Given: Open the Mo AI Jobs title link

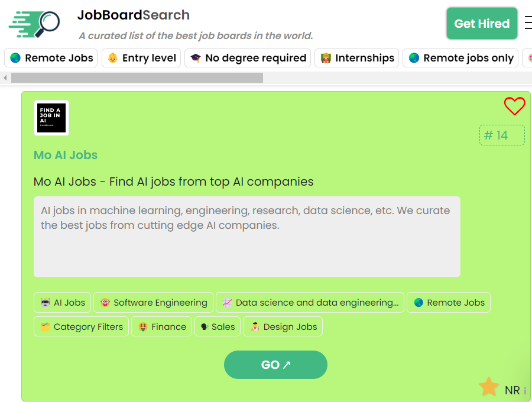Looking at the screenshot, I should pyautogui.click(x=66, y=155).
